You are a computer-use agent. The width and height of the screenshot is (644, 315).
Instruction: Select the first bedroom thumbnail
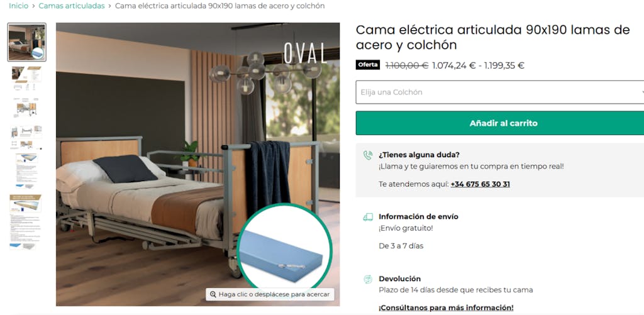coord(27,42)
